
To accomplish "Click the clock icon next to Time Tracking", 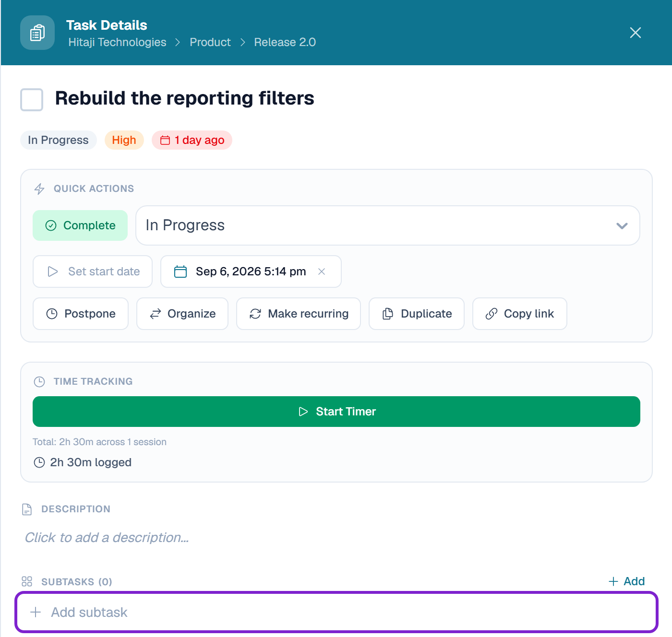I will point(39,382).
